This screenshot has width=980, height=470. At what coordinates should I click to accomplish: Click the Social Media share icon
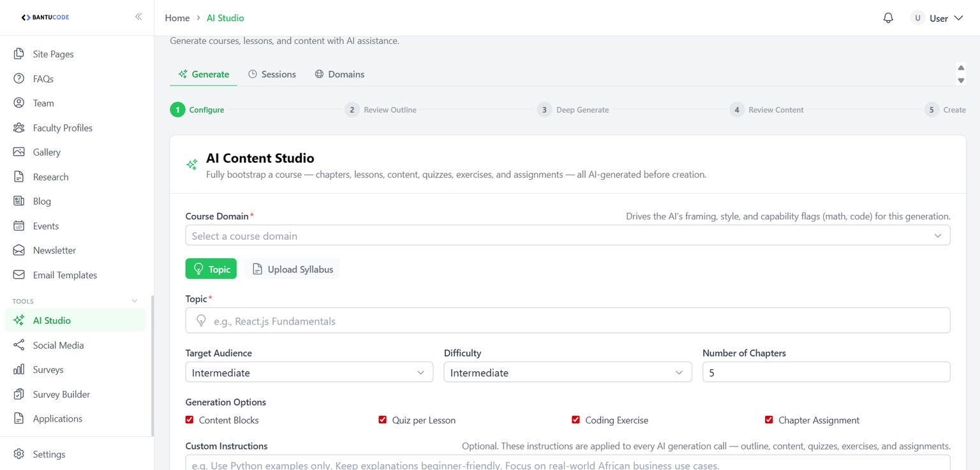click(19, 345)
